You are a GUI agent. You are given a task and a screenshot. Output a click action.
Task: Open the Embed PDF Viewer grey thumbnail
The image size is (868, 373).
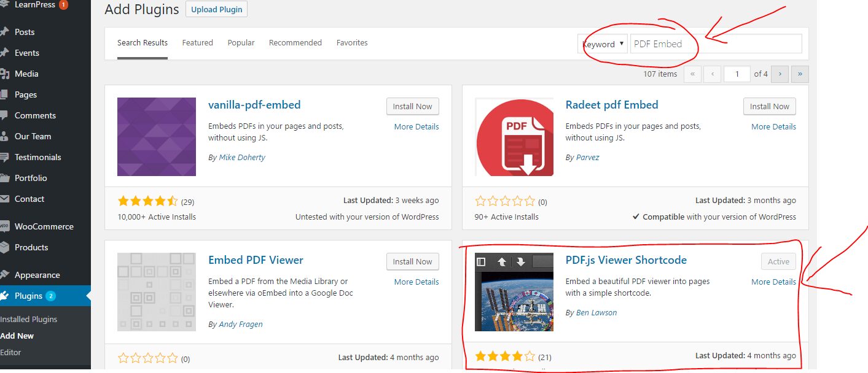[x=157, y=292]
